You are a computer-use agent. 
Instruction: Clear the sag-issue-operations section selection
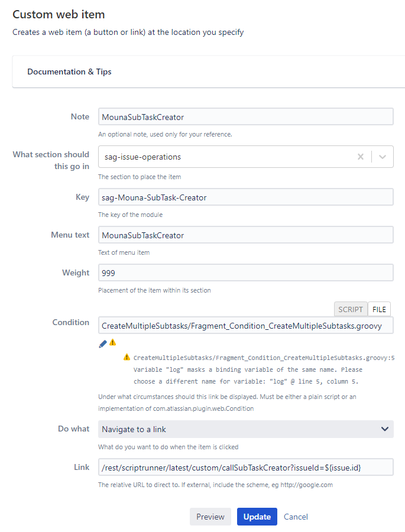pyautogui.click(x=361, y=157)
